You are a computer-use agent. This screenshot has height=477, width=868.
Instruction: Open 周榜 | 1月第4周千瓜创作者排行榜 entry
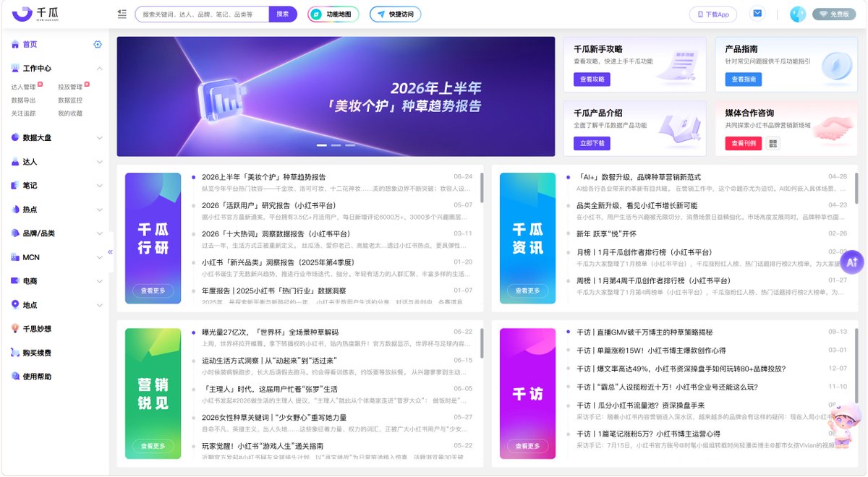(x=653, y=280)
